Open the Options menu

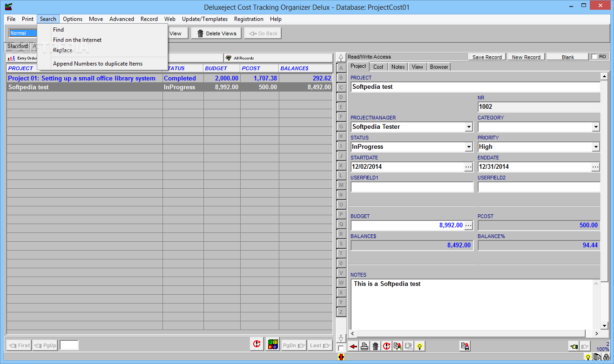click(x=73, y=19)
